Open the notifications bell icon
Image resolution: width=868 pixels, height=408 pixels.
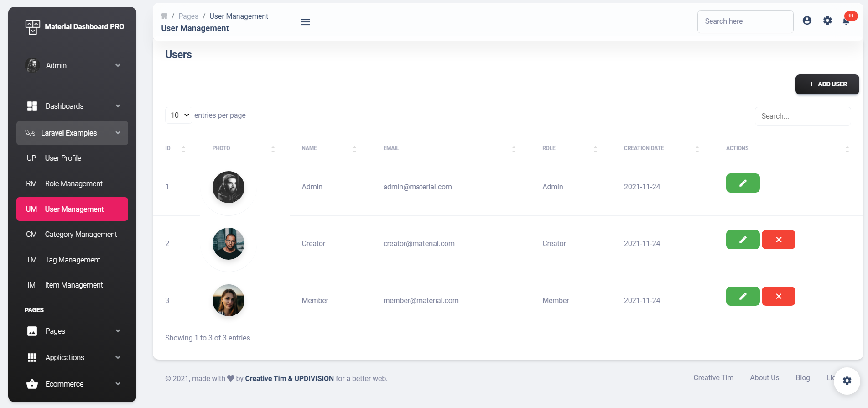[846, 21]
